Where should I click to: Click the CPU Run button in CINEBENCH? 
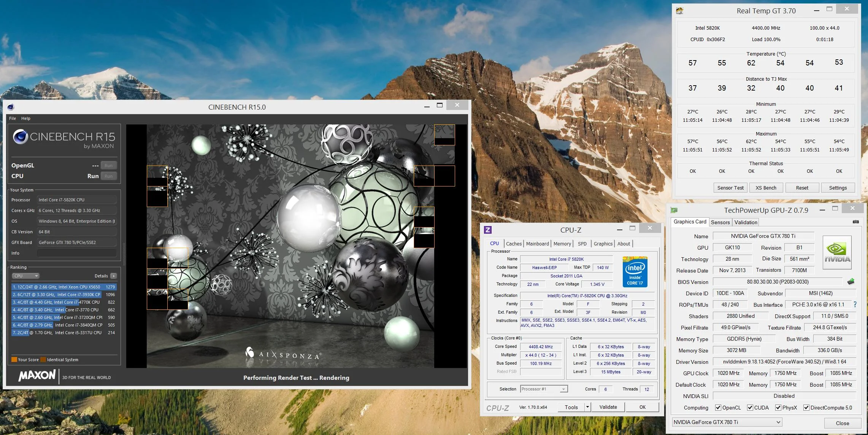[x=108, y=176]
